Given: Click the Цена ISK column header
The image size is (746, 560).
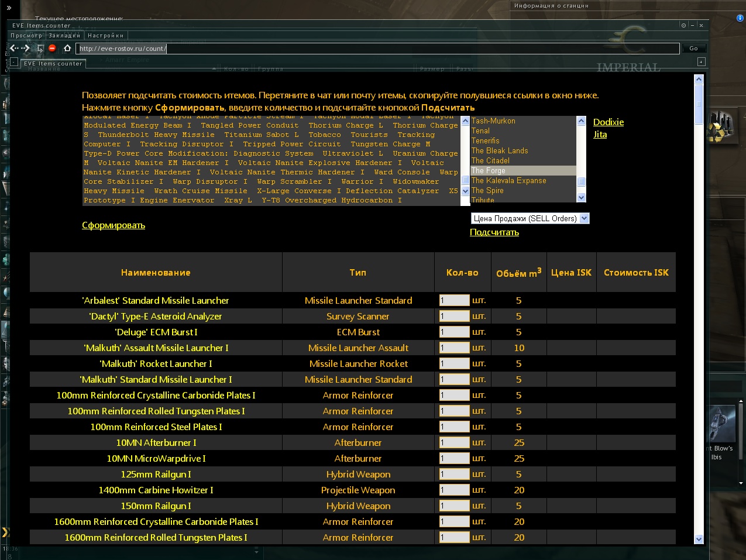Looking at the screenshot, I should (571, 272).
